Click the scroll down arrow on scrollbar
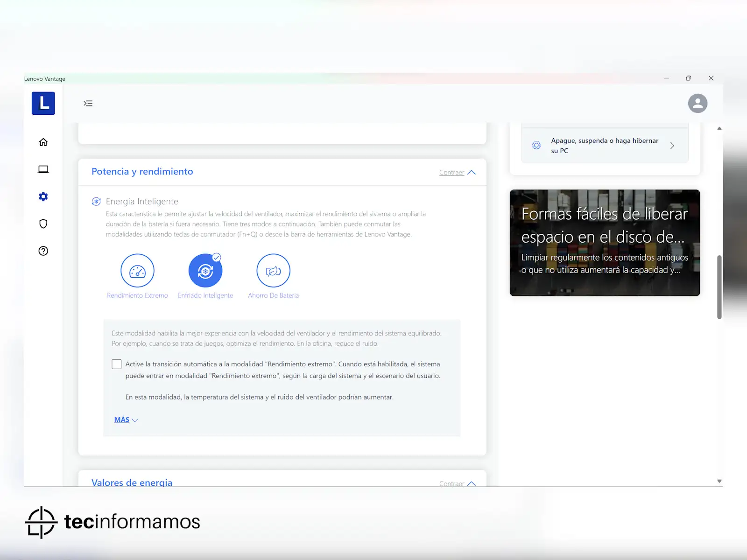The image size is (747, 560). tap(719, 481)
